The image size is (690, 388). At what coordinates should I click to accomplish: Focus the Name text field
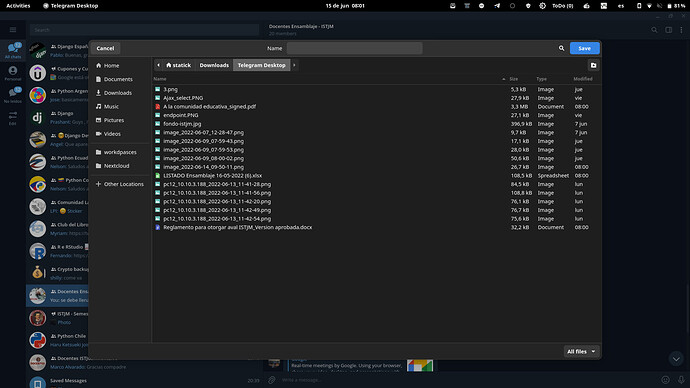click(354, 48)
